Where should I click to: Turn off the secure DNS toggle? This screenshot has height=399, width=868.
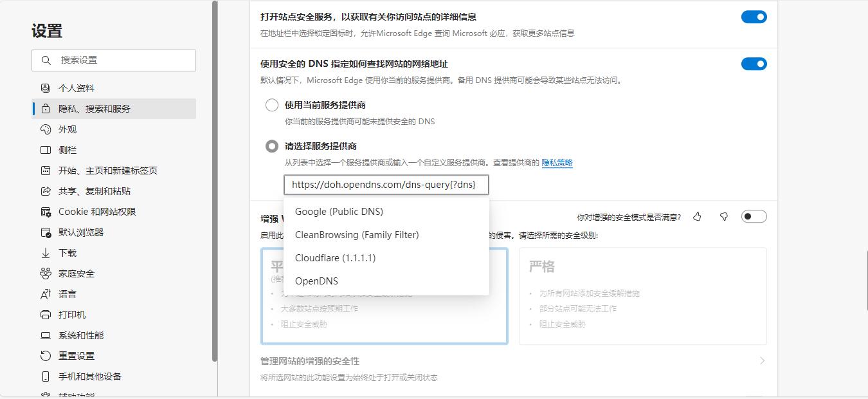point(754,64)
